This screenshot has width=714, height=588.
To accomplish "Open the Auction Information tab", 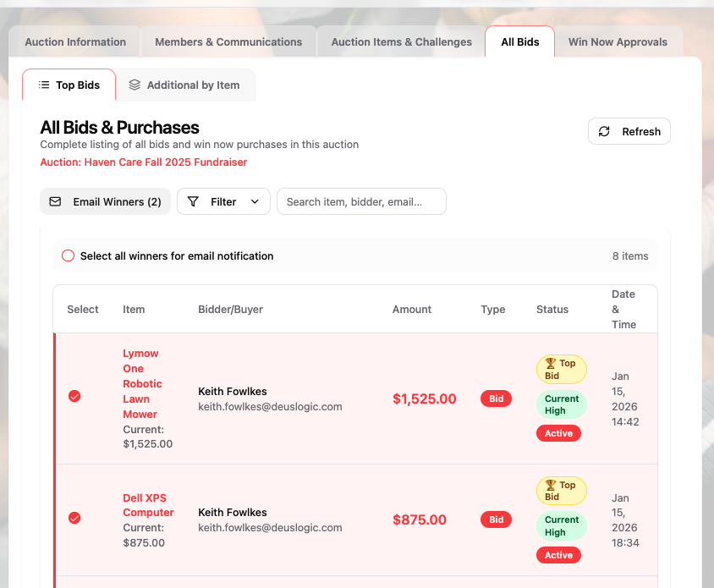I will point(75,42).
